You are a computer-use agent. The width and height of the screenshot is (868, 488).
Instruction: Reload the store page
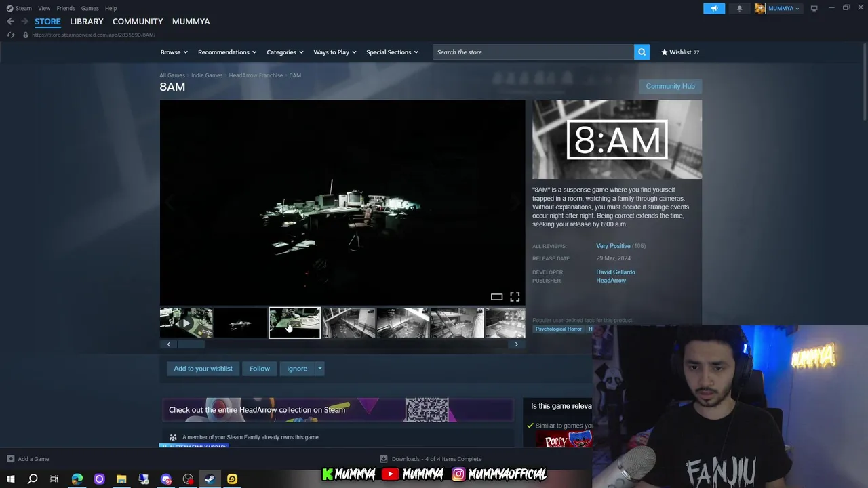coord(10,35)
